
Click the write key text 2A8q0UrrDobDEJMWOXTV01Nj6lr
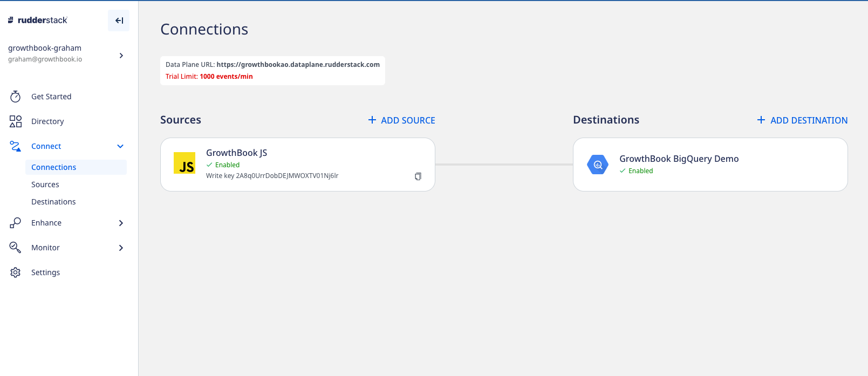point(287,175)
